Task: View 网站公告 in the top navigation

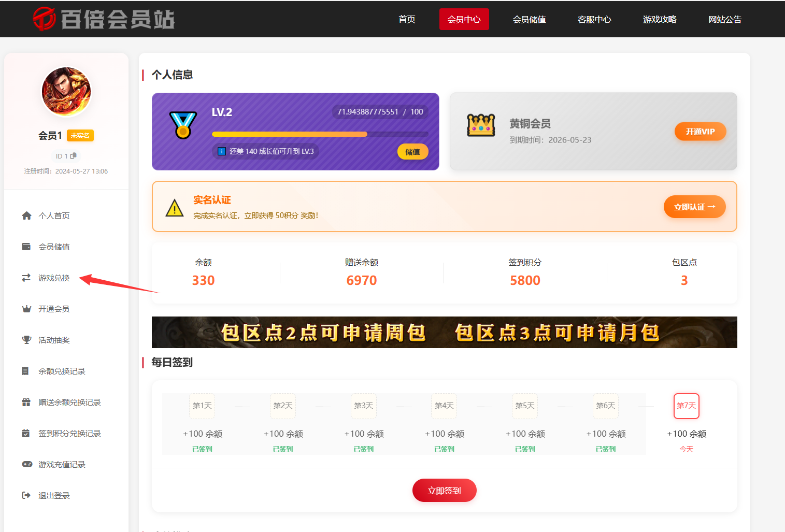Action: 725,19
